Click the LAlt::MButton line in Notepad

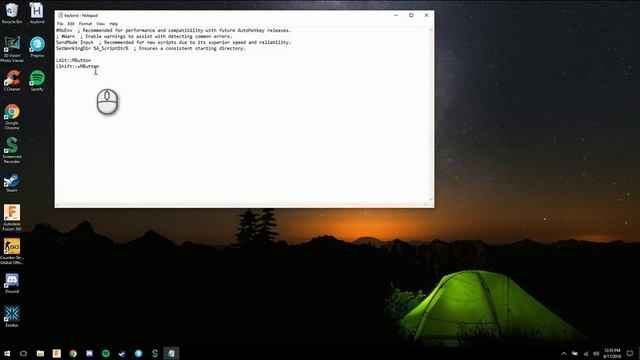pyautogui.click(x=73, y=60)
